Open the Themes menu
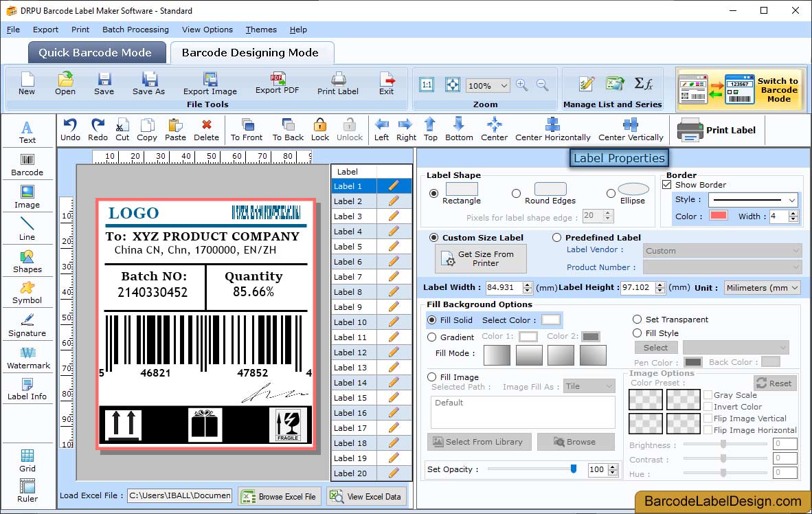Viewport: 812px width, 514px height. click(261, 30)
